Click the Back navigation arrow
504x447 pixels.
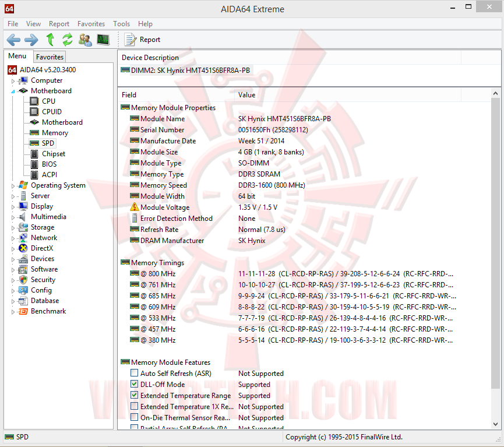pyautogui.click(x=13, y=40)
